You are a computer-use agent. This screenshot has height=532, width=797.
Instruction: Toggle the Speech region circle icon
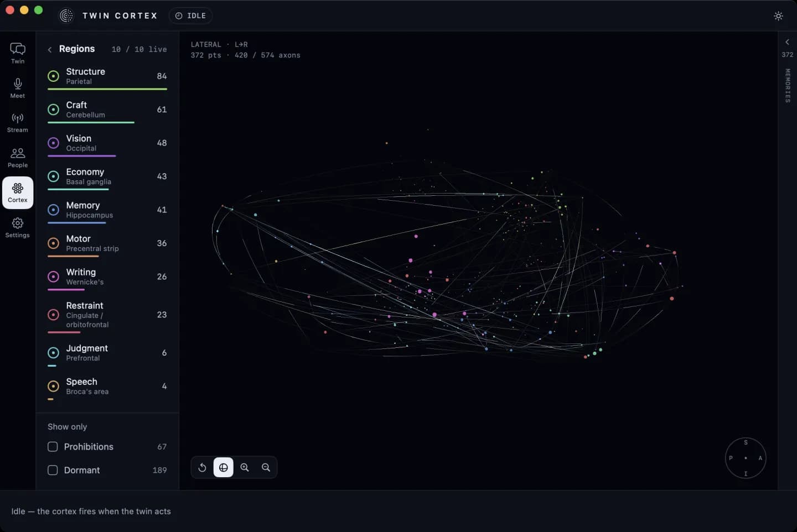[x=54, y=386]
